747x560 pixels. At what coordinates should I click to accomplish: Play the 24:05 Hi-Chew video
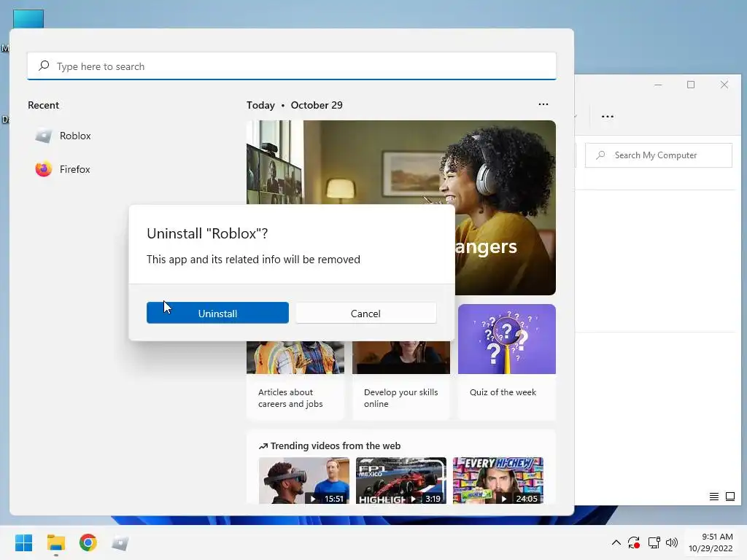coord(498,481)
